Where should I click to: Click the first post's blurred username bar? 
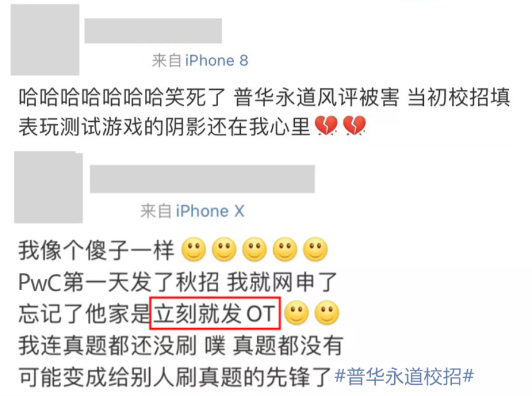[x=153, y=31]
